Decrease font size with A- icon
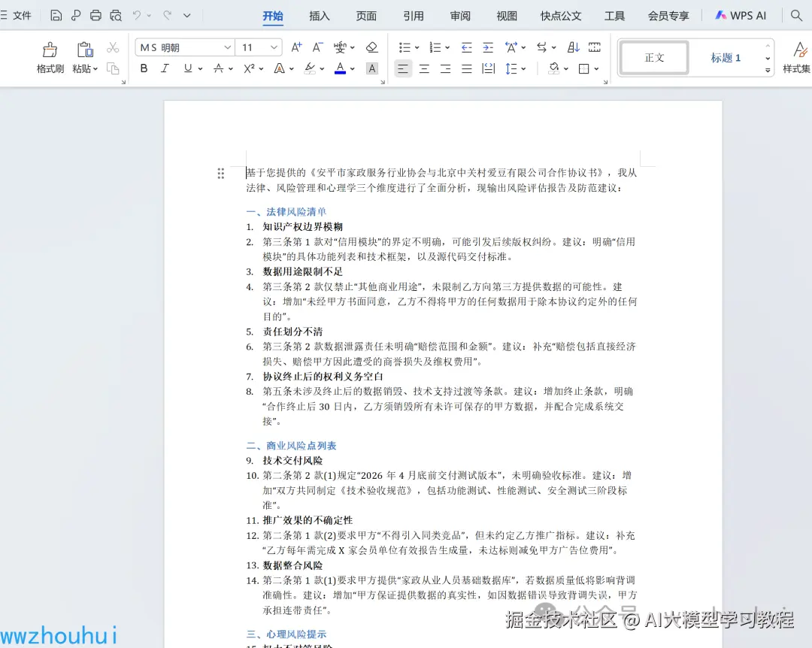This screenshot has height=648, width=812. [x=317, y=47]
